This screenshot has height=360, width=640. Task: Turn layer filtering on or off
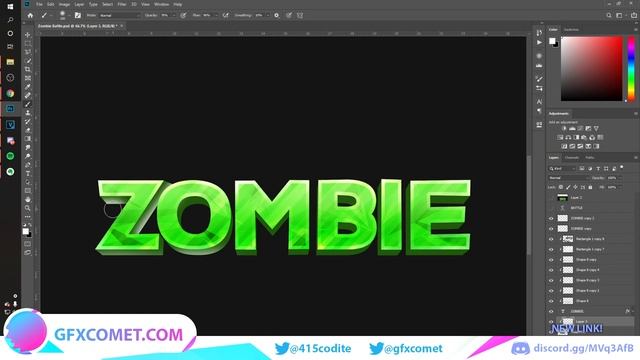(622, 167)
